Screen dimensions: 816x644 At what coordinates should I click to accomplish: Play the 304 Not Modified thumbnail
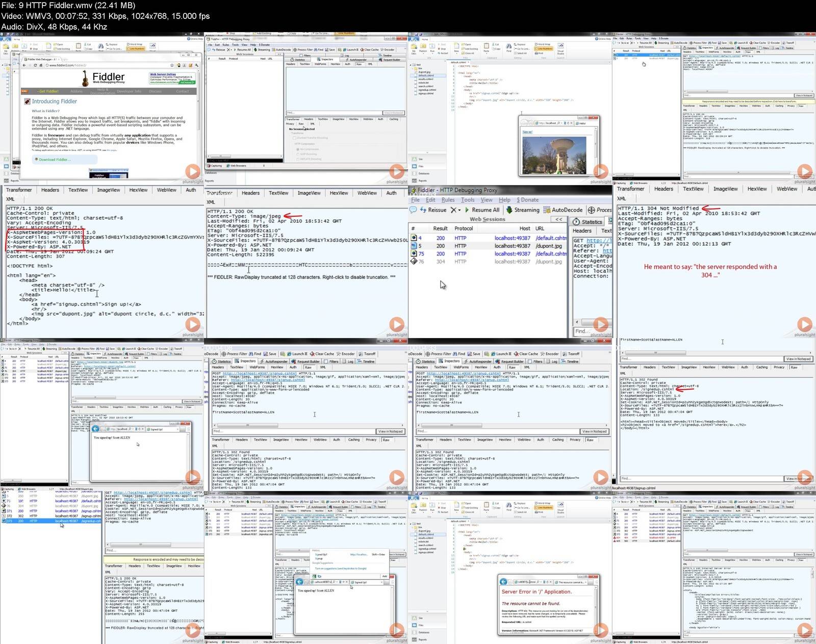[x=804, y=324]
